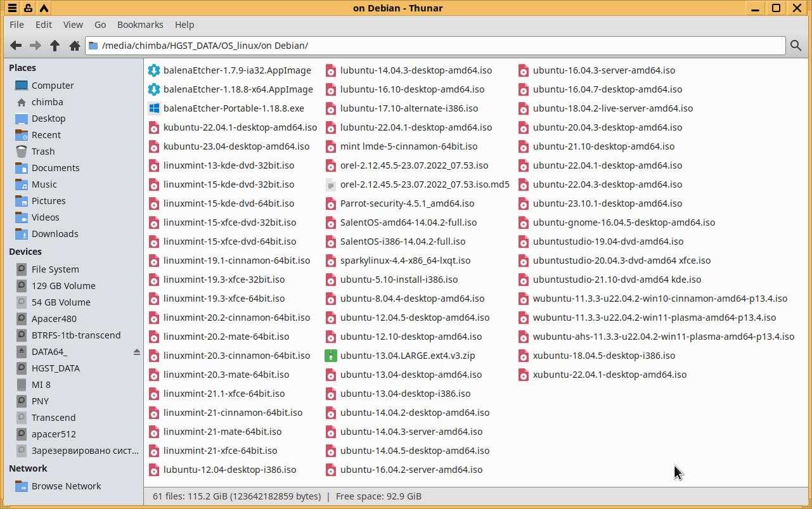Screen dimensions: 812x509
Task: Select the 54 GB Volume device
Action: point(61,302)
